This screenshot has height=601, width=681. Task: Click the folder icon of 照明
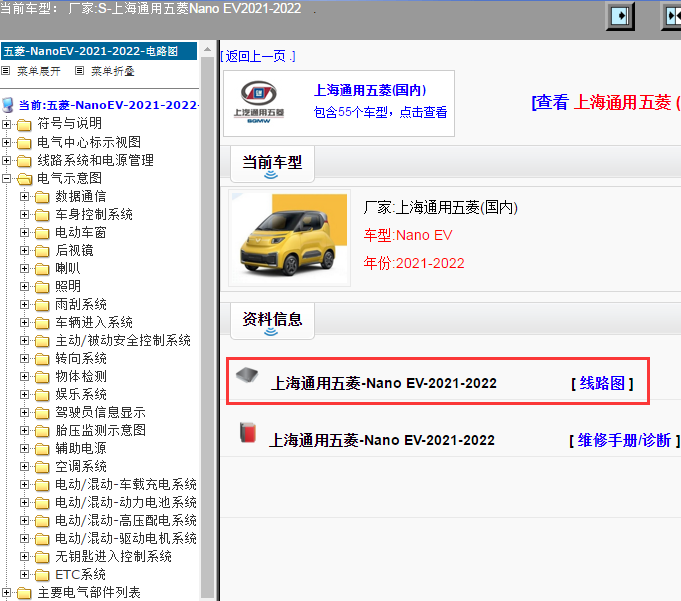click(x=42, y=287)
